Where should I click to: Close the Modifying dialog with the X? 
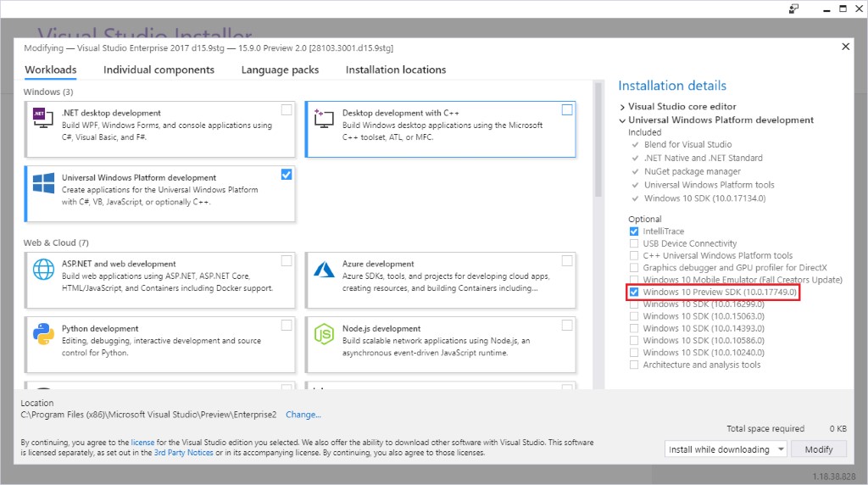pyautogui.click(x=845, y=47)
